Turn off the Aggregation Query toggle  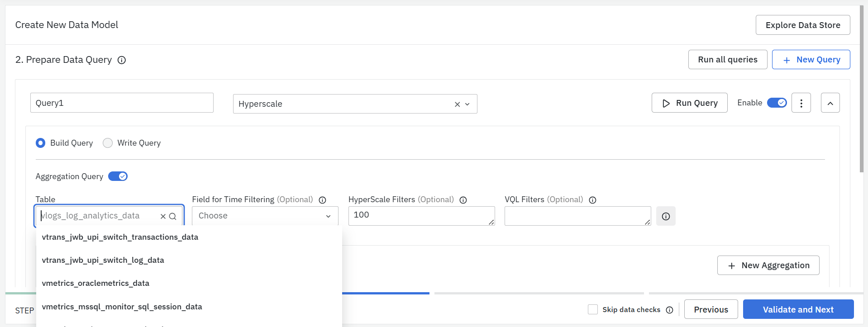tap(118, 176)
